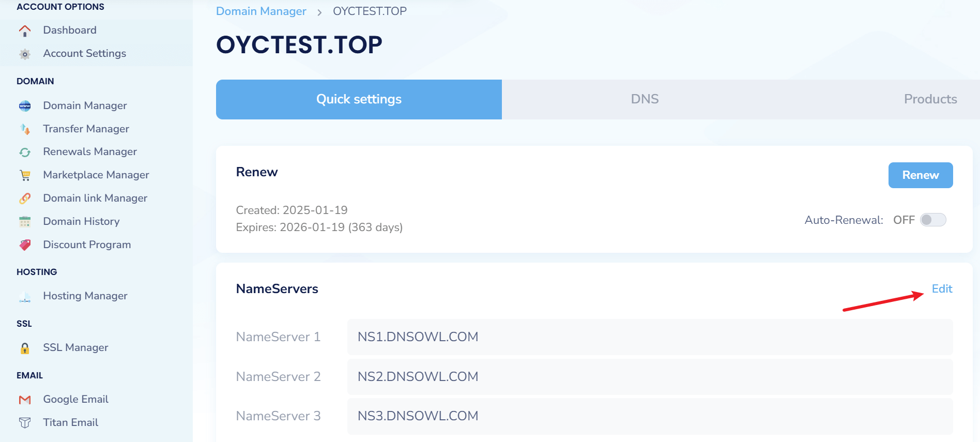Enable the Auto-Renewal toggle switch
980x442 pixels.
coord(932,220)
